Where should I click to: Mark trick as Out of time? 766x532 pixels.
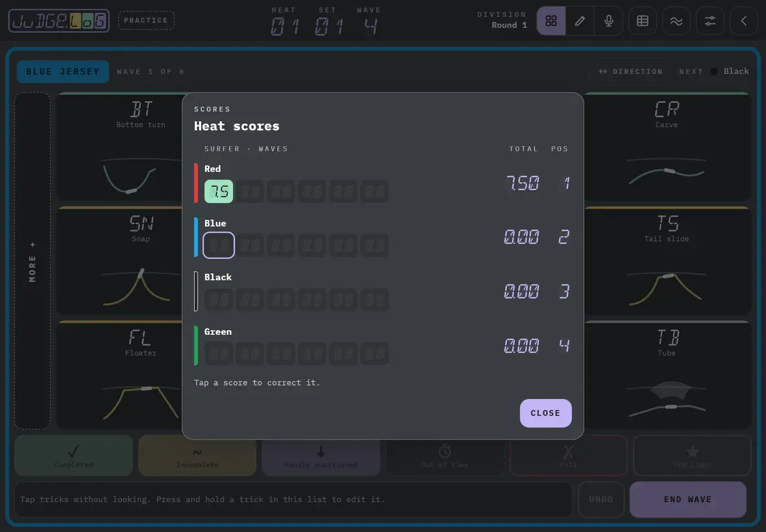[x=445, y=455]
